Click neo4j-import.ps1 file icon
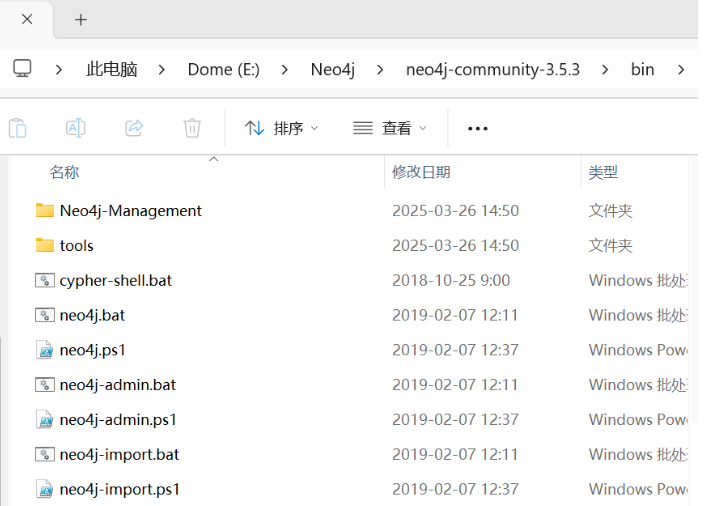This screenshot has width=708, height=506. [x=45, y=489]
